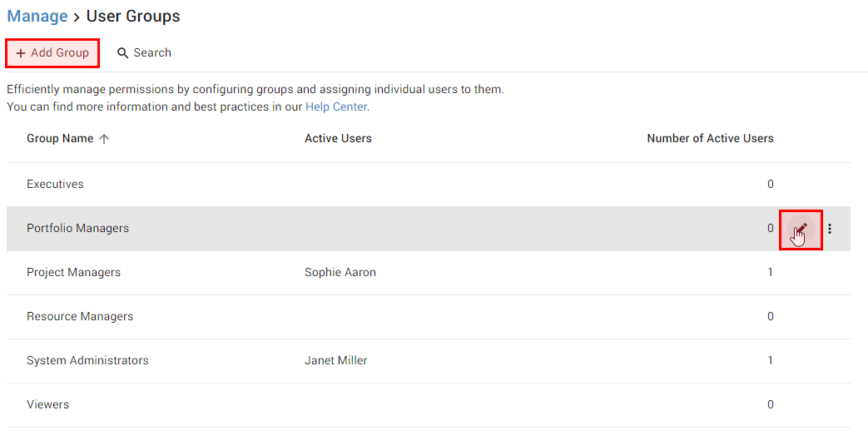Click Sophie Aaron in Active Users column
Viewport: 868px width, 440px height.
[x=340, y=272]
